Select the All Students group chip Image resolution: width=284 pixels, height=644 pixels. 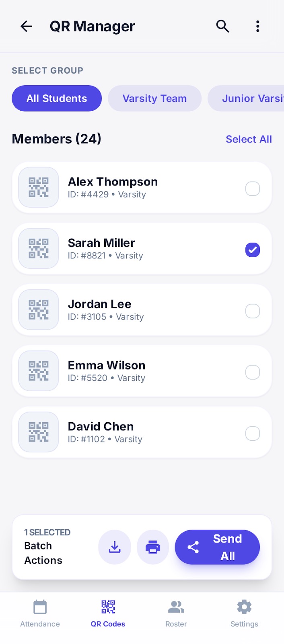56,98
